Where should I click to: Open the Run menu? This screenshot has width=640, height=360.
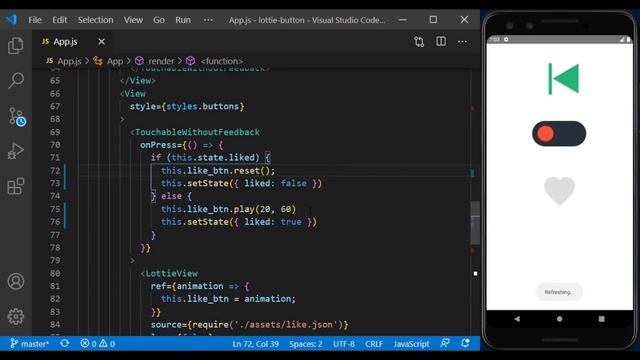[183, 20]
